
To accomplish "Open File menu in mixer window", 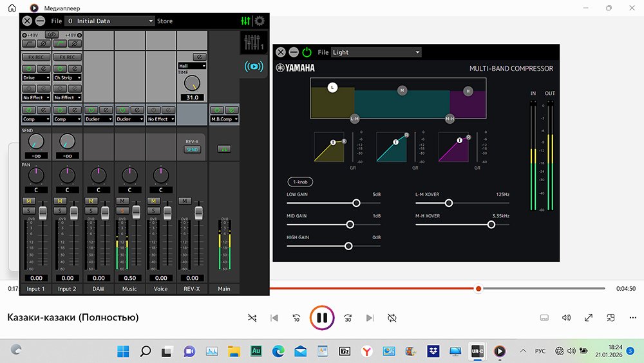I will click(x=56, y=21).
